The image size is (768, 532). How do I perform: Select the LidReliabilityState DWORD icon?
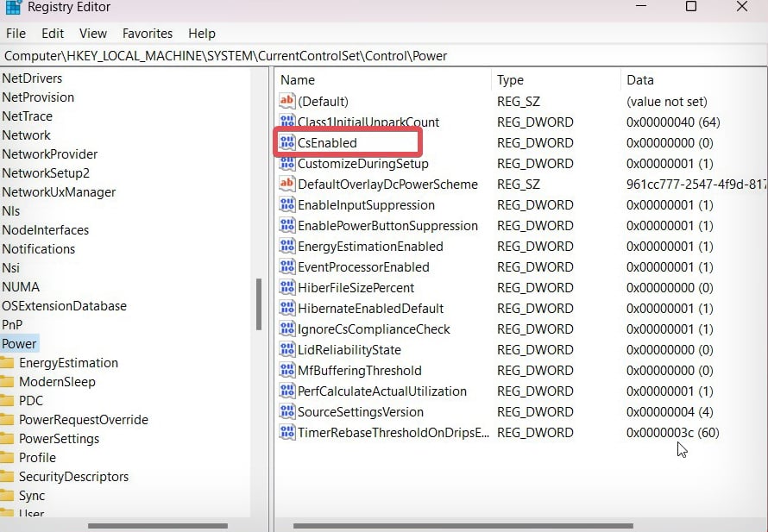(287, 349)
